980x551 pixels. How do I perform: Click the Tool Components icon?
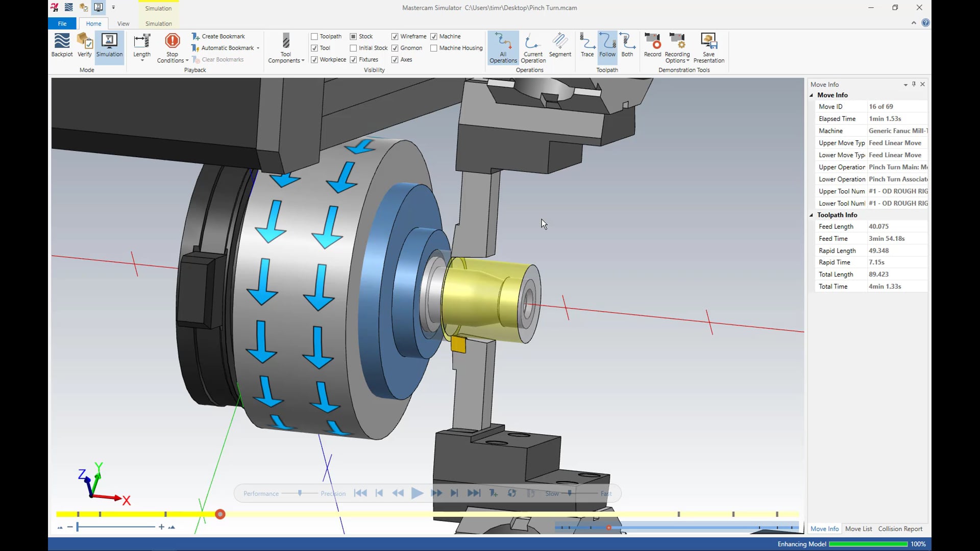coord(286,48)
